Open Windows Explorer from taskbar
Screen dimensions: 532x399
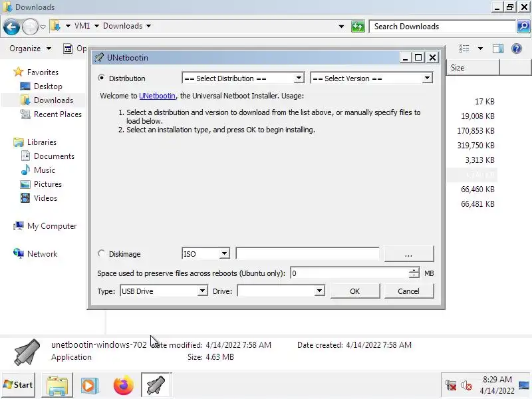[57, 385]
